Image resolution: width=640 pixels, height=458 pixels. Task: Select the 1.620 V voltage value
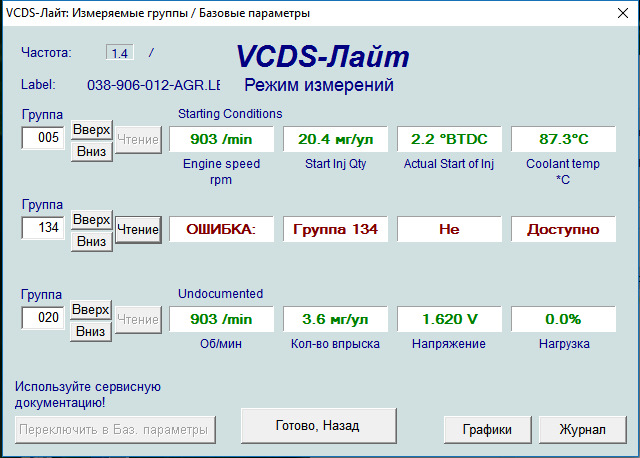point(449,319)
